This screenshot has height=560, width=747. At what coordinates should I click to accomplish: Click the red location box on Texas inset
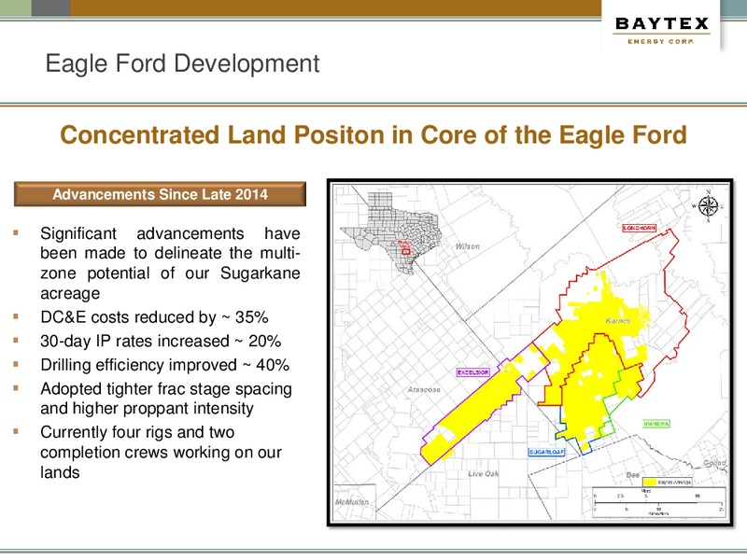pyautogui.click(x=406, y=251)
